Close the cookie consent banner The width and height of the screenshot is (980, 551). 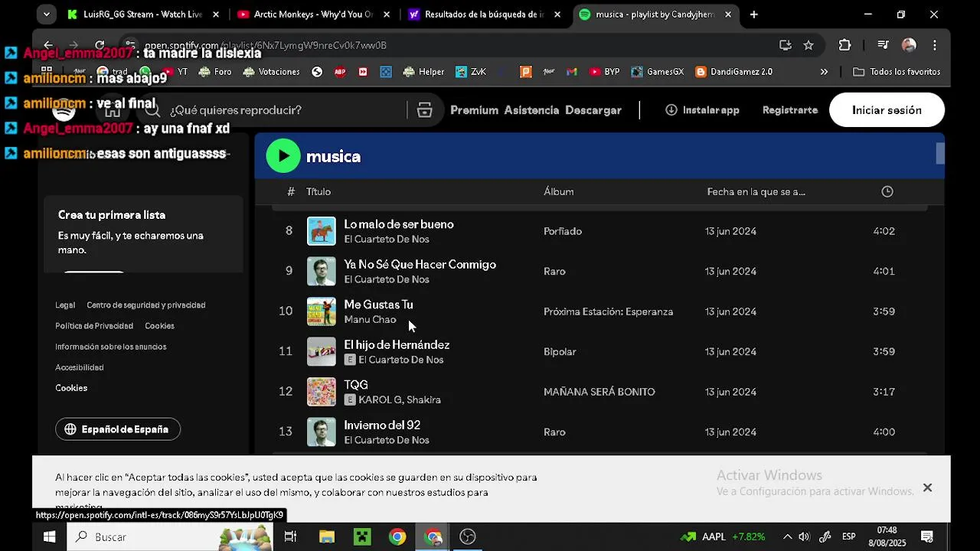pyautogui.click(x=927, y=487)
